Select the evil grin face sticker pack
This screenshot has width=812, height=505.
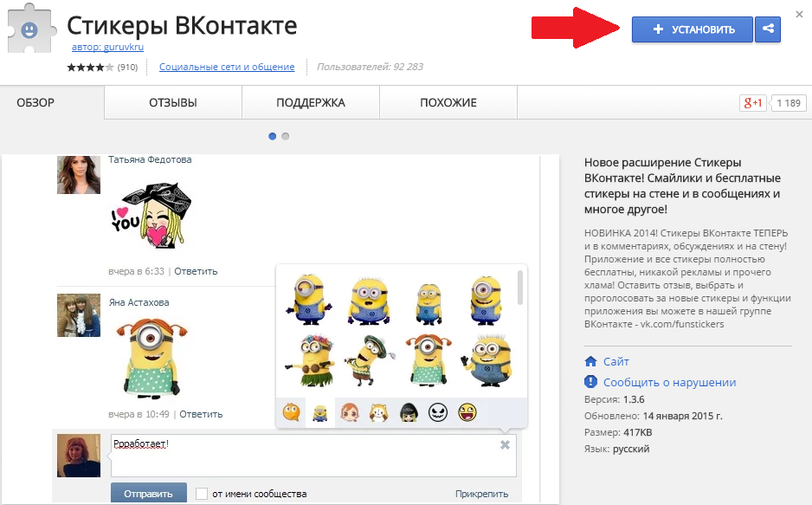438,413
